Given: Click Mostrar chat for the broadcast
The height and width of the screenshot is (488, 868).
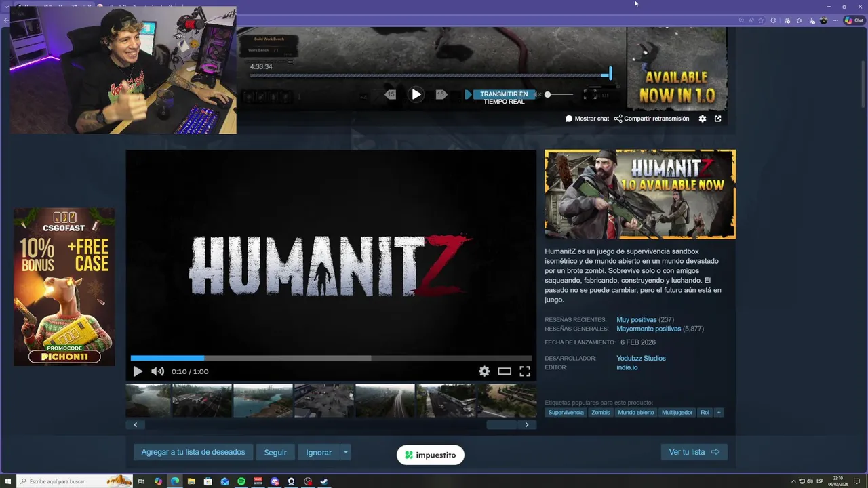Looking at the screenshot, I should click(587, 119).
